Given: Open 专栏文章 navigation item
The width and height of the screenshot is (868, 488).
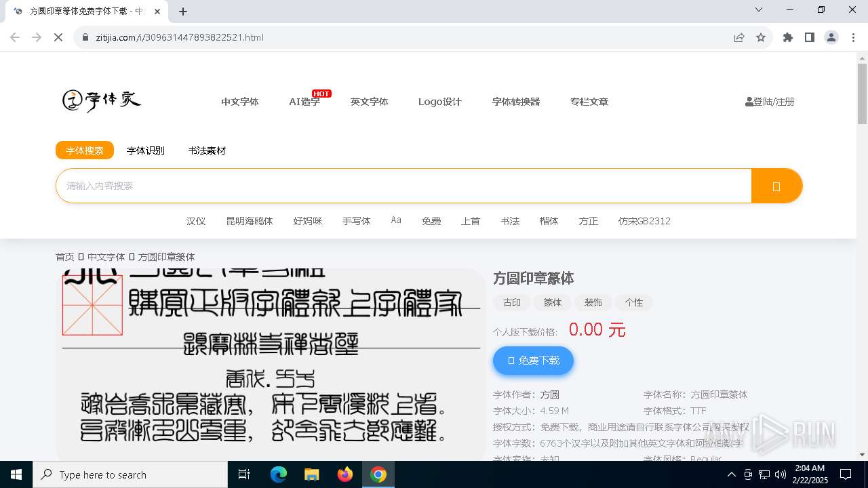Looking at the screenshot, I should (589, 102).
